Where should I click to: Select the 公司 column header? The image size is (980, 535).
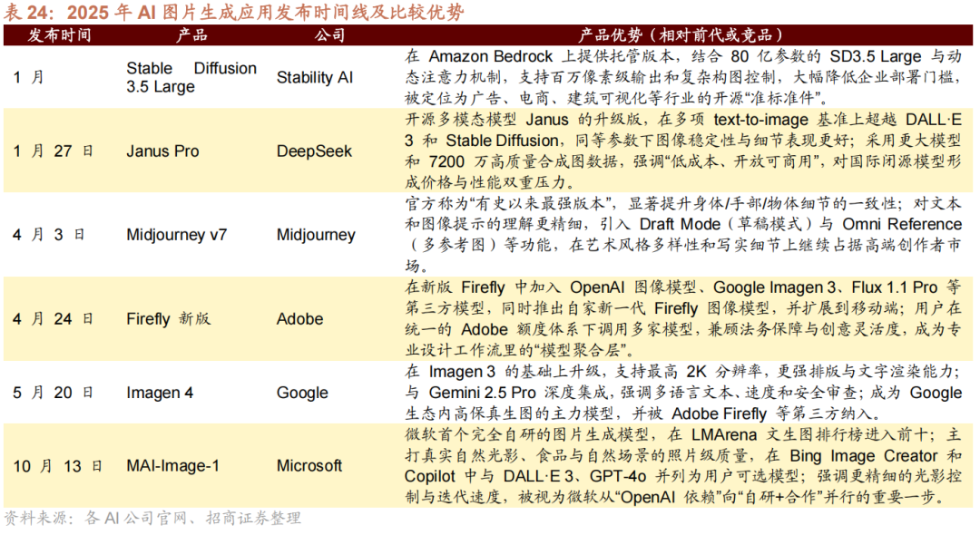click(329, 35)
